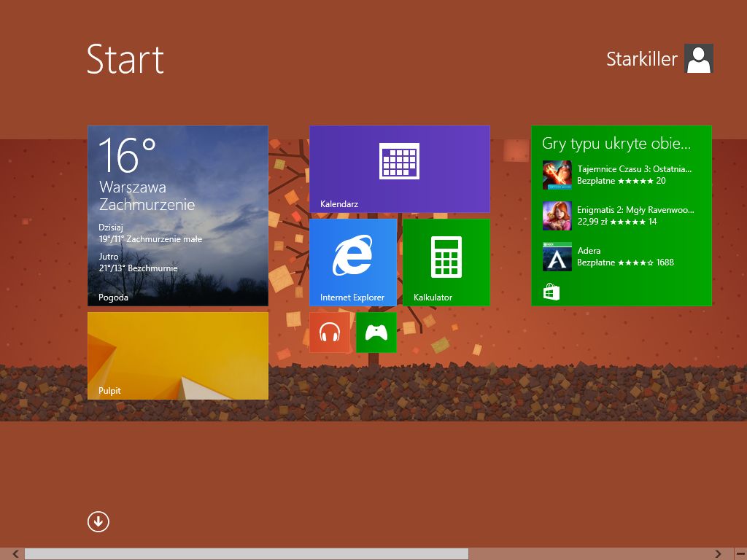Screen dimensions: 747x560
Task: Open Tajemnice Czasu 3 game thumbnail
Action: [x=557, y=175]
